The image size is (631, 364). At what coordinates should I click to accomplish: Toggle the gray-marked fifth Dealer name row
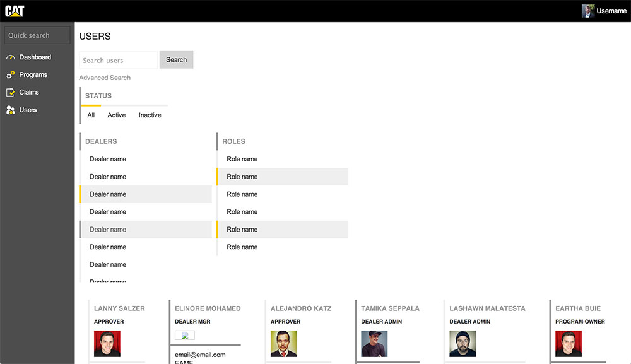[x=146, y=229]
